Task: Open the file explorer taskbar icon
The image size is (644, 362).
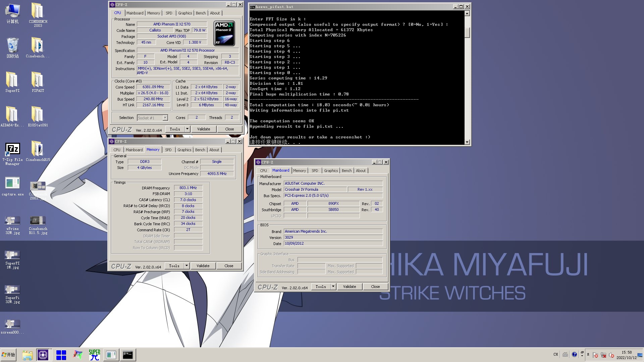Action: point(27,355)
